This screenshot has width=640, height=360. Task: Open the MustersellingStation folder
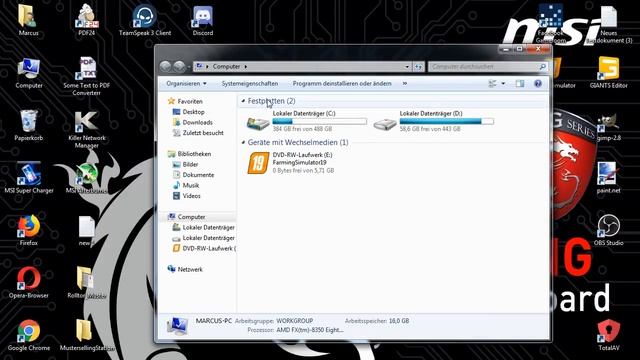(87, 336)
